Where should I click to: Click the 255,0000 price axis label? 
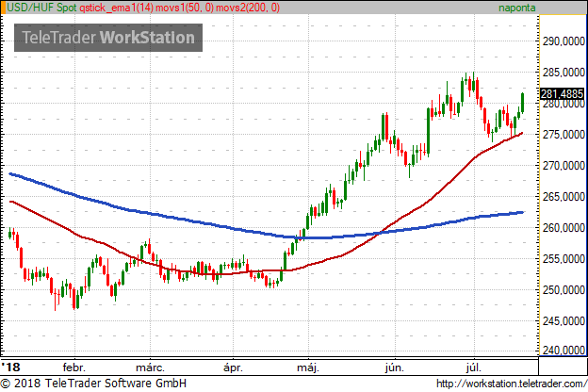[563, 259]
